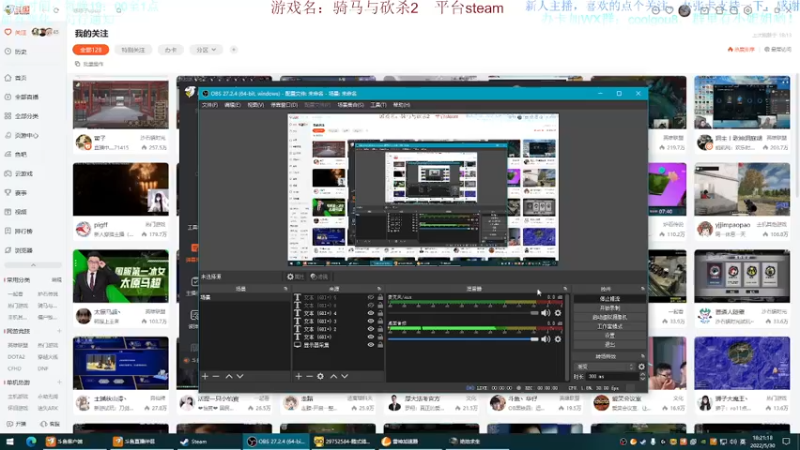Adjust desktop audio volume slider
Screen dimensions: 800x450
(x=463, y=339)
